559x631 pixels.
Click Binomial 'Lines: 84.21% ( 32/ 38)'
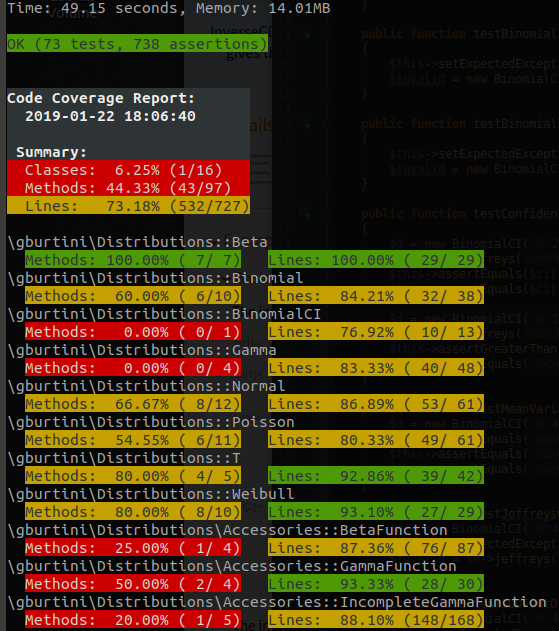tap(376, 296)
